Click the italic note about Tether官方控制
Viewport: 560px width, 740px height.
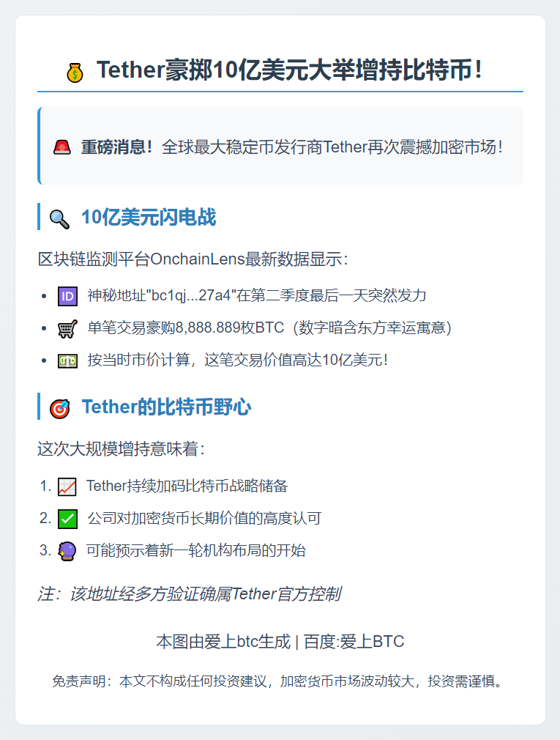coord(189,593)
